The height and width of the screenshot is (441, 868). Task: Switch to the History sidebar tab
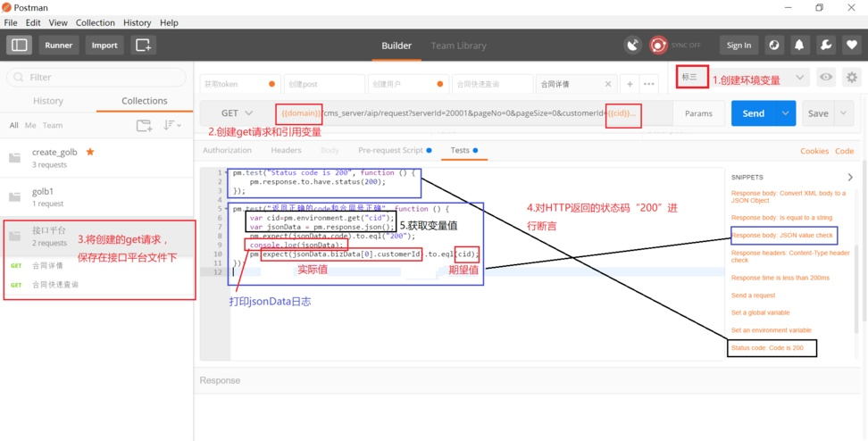coord(48,101)
